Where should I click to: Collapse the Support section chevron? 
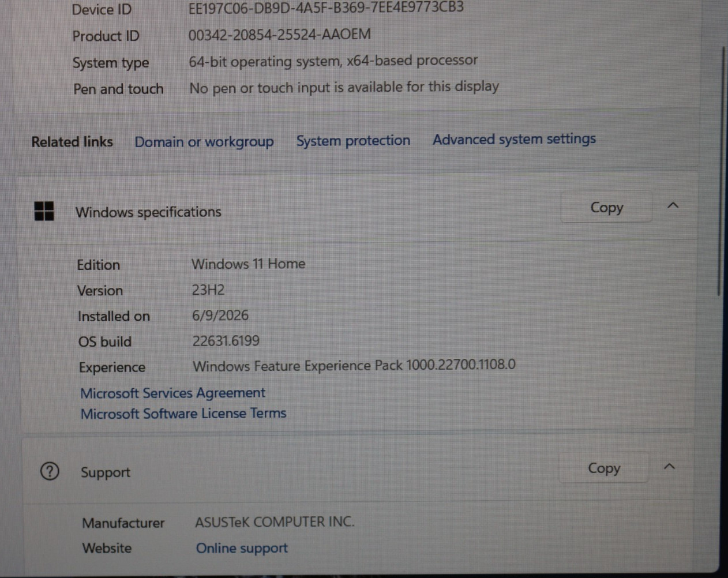tap(669, 466)
